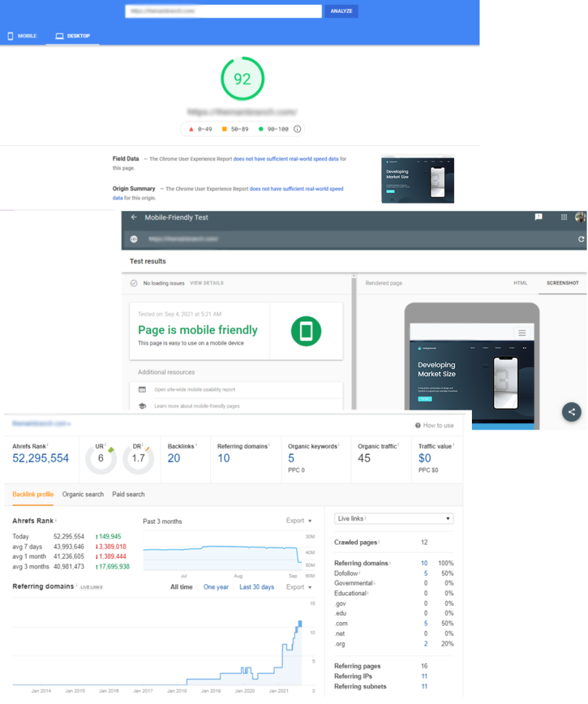
Task: Click the PageSpeed URL input field
Action: pyautogui.click(x=223, y=12)
